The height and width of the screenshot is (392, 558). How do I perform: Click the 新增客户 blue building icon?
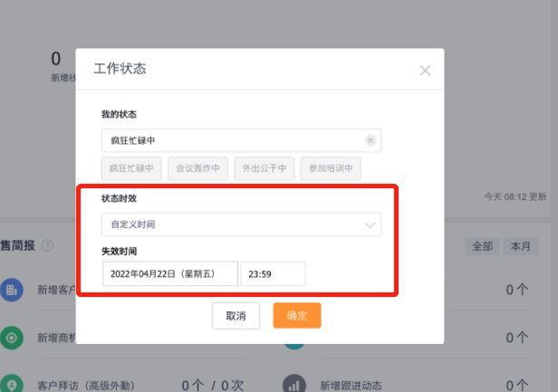pos(12,290)
